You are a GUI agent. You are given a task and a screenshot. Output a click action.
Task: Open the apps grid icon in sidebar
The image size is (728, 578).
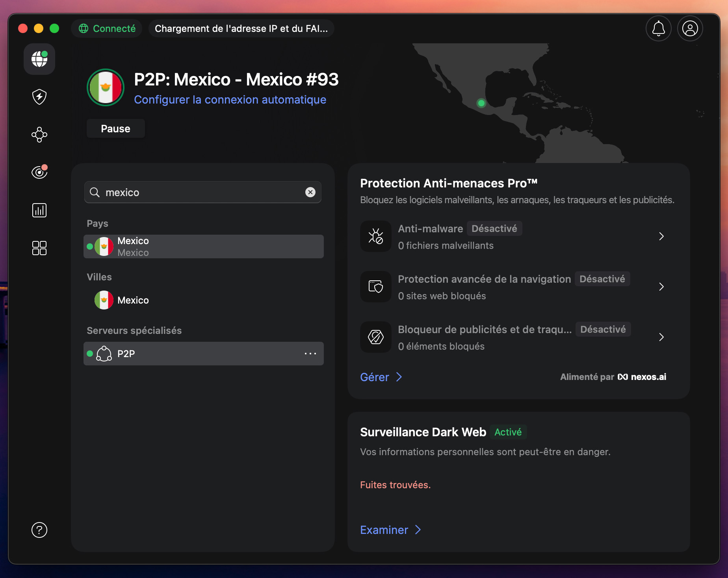(x=39, y=248)
